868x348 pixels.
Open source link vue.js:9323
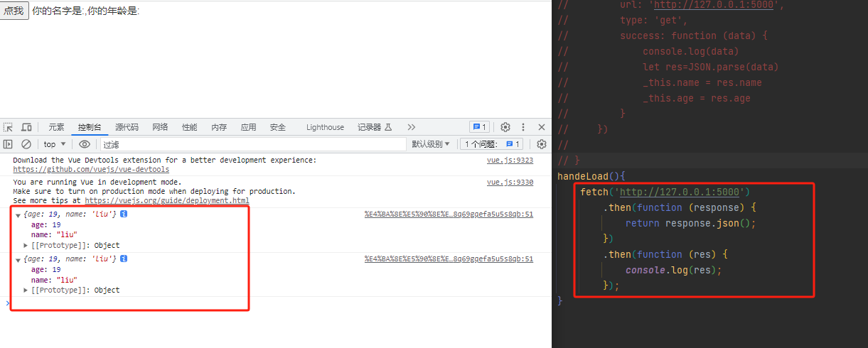click(x=510, y=161)
